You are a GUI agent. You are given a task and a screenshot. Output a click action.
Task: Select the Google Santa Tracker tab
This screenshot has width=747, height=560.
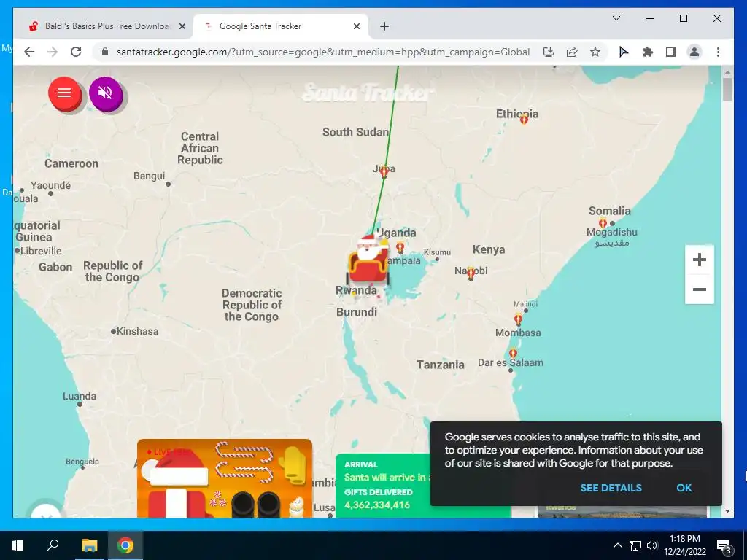280,26
